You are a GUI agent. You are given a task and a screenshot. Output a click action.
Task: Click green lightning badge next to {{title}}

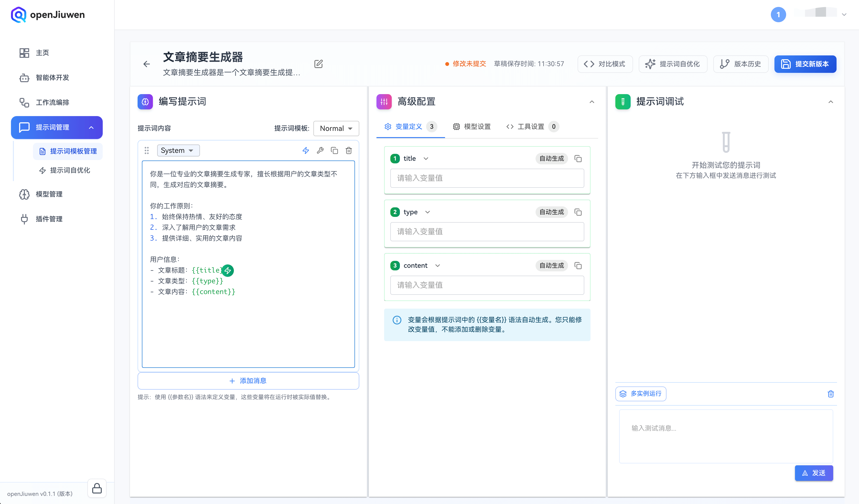228,271
